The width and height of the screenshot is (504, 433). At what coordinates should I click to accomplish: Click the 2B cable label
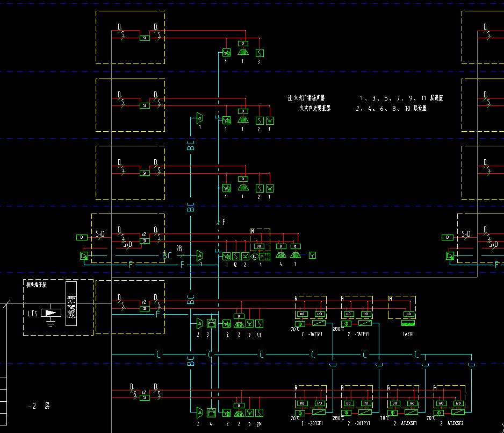click(x=179, y=249)
